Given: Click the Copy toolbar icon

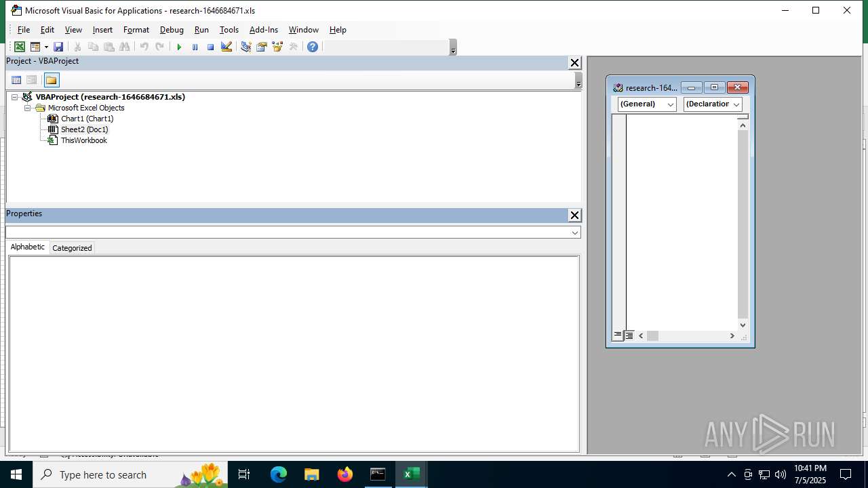Looking at the screenshot, I should coord(94,47).
